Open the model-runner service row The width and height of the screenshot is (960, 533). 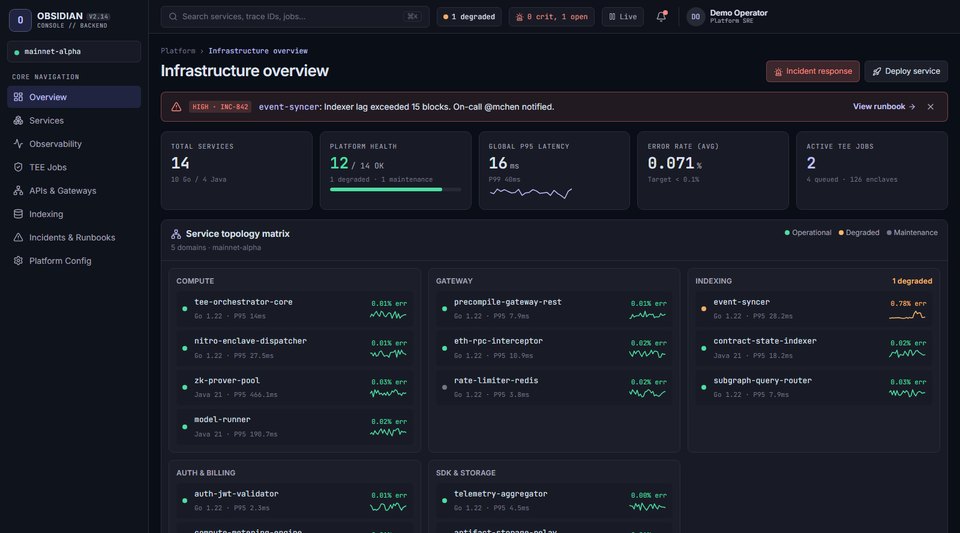pyautogui.click(x=294, y=427)
